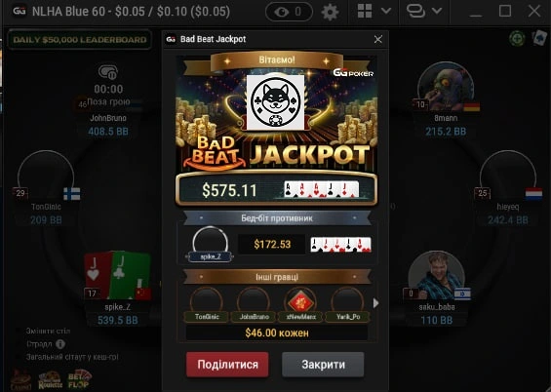Viewport: 551px width, 392px height.
Task: Click the green add chips icon
Action: pos(517,38)
